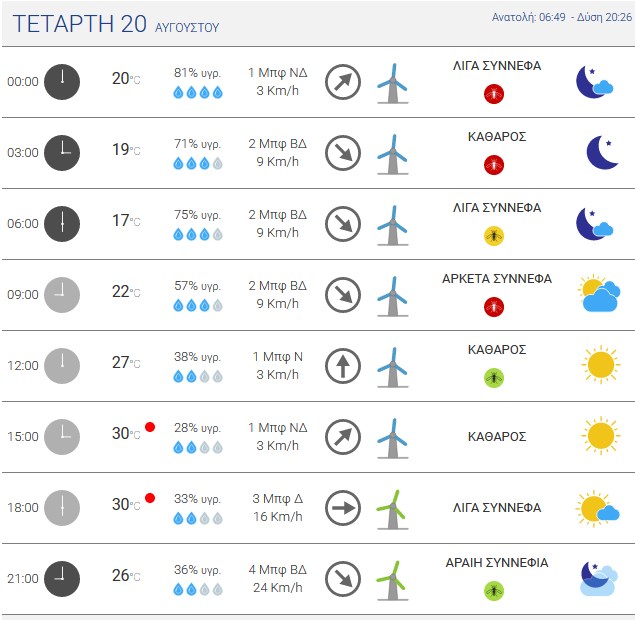Image resolution: width=635 pixels, height=620 pixels.
Task: Click the red heat dot at 18:00
Action: click(150, 498)
